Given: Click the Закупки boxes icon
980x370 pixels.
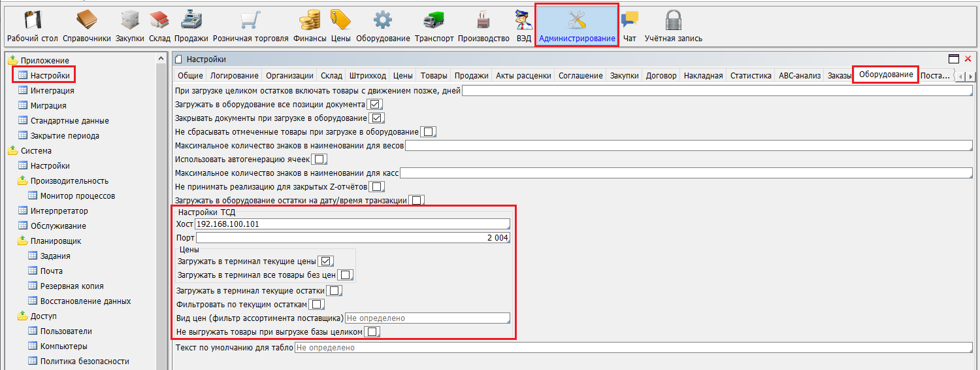Looking at the screenshot, I should (130, 21).
